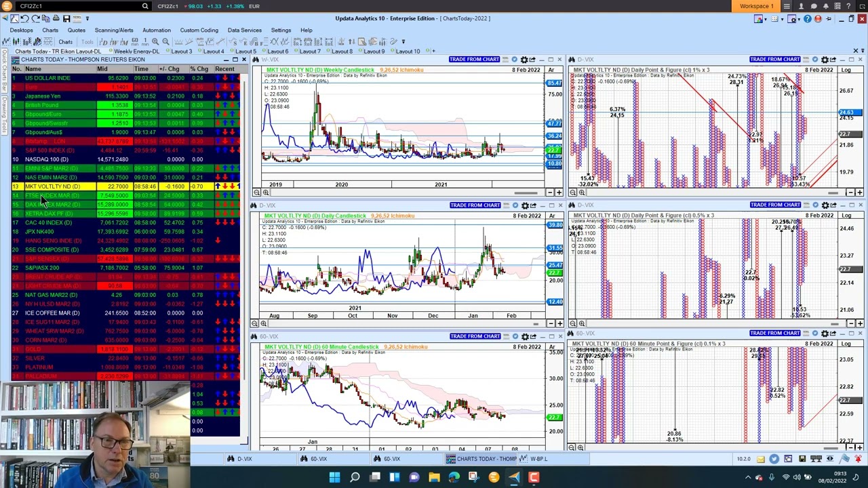Screen dimensions: 868x488
Task: Open Windows taskbar search
Action: point(355,478)
